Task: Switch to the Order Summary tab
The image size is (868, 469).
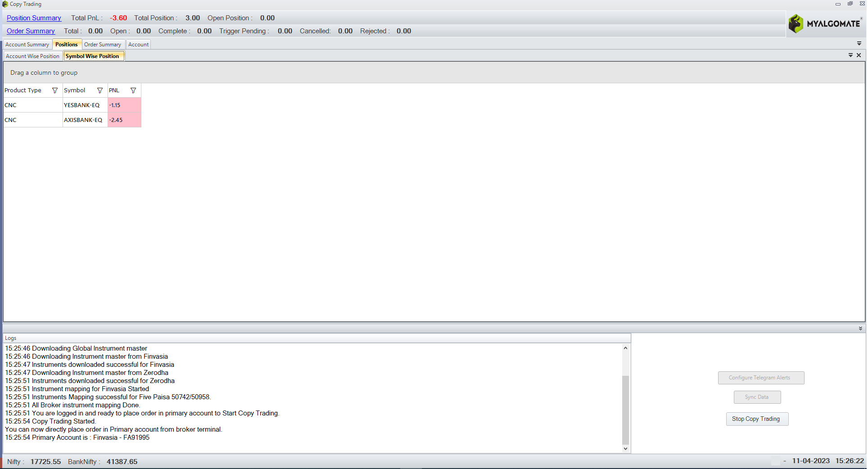Action: [x=103, y=45]
